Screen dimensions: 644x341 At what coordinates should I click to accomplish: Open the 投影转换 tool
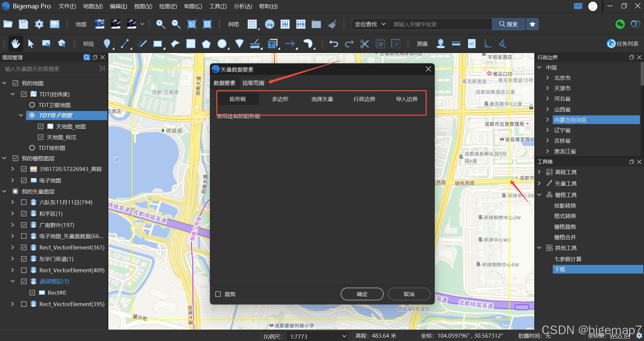coord(565,206)
